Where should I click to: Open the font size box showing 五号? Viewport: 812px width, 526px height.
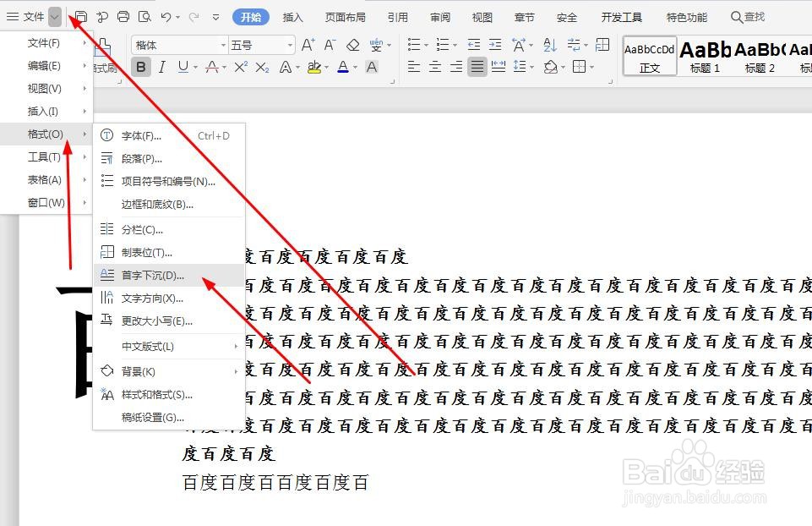(262, 45)
